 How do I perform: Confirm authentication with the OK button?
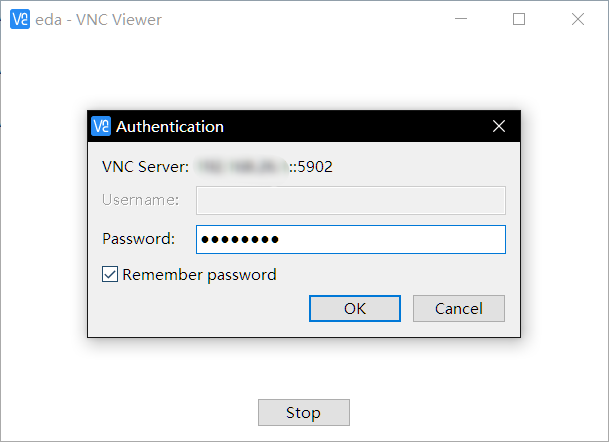coord(355,308)
